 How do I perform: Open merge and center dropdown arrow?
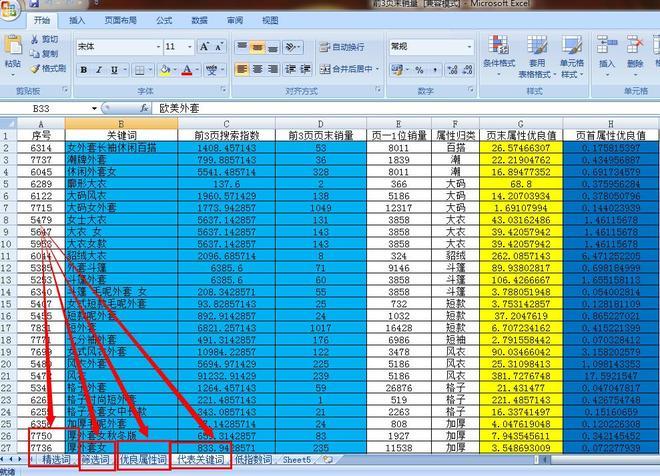point(378,69)
